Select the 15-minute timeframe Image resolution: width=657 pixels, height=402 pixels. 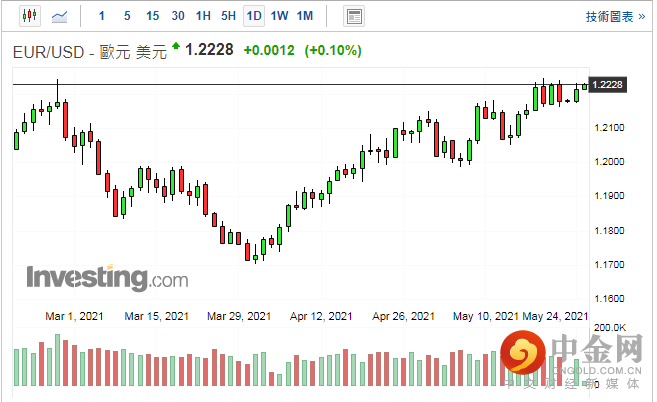pos(152,16)
